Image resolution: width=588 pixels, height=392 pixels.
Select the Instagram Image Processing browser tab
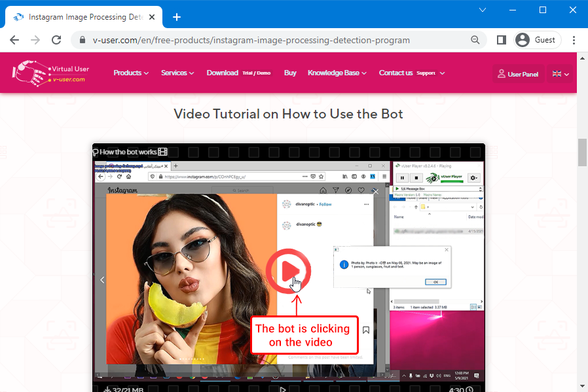point(84,17)
